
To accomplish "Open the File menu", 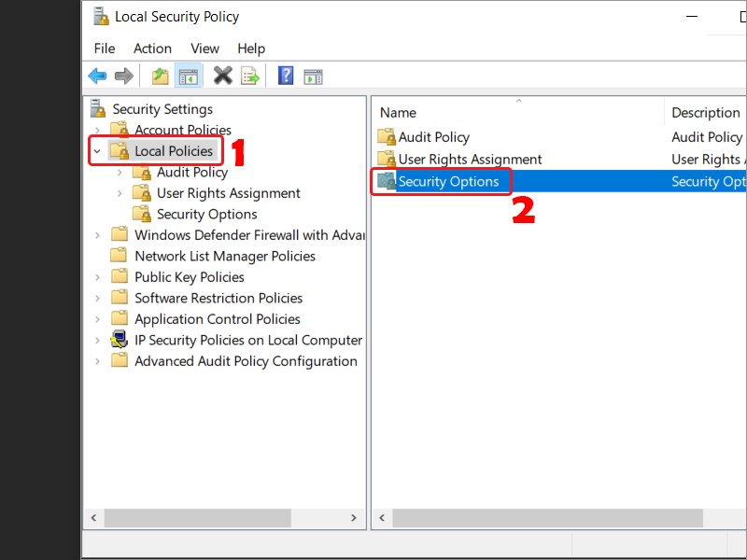I will point(105,49).
